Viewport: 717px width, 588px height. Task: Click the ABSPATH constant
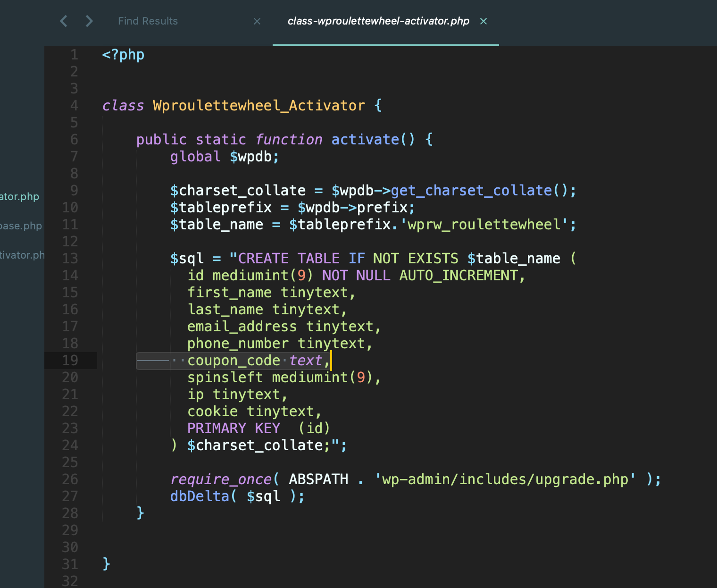pos(318,479)
